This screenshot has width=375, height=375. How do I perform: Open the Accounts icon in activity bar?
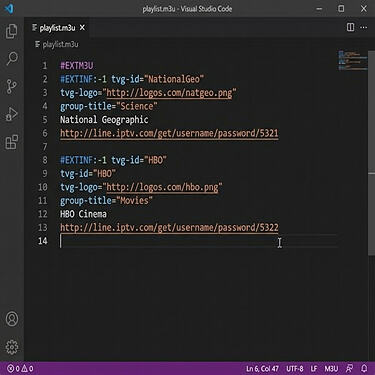12,319
